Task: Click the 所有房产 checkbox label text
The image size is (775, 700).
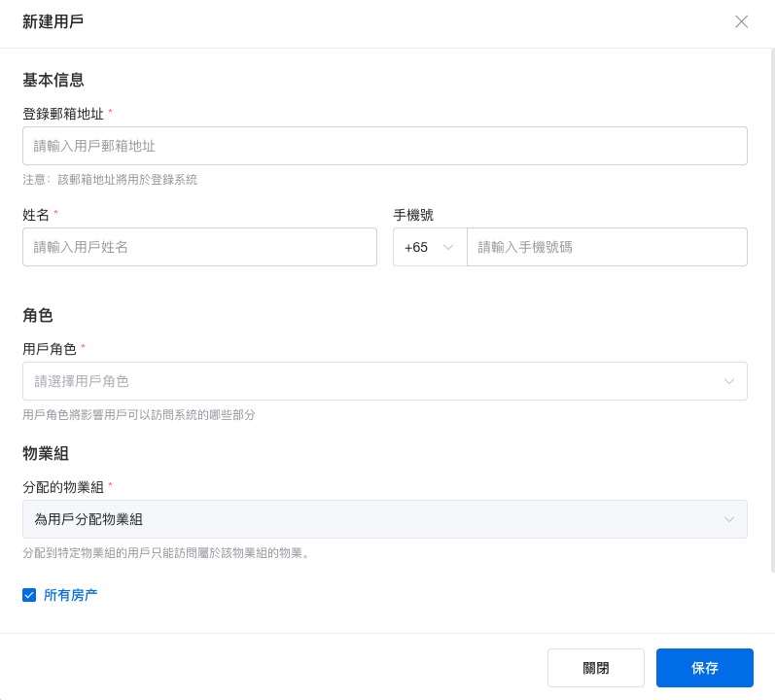Action: pyautogui.click(x=70, y=595)
